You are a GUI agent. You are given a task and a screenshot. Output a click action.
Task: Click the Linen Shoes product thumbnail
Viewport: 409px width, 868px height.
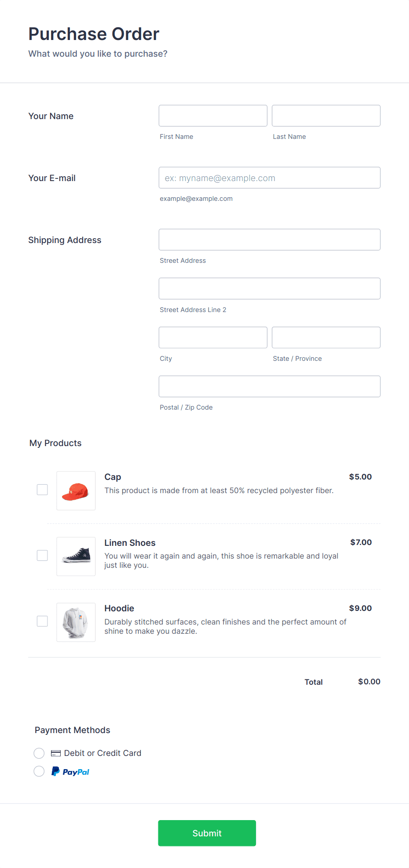click(x=76, y=556)
